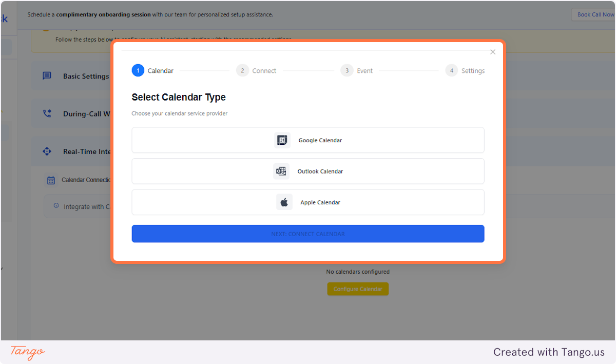
Task: Click the 'Select Calendar Type' heading
Action: point(179,97)
